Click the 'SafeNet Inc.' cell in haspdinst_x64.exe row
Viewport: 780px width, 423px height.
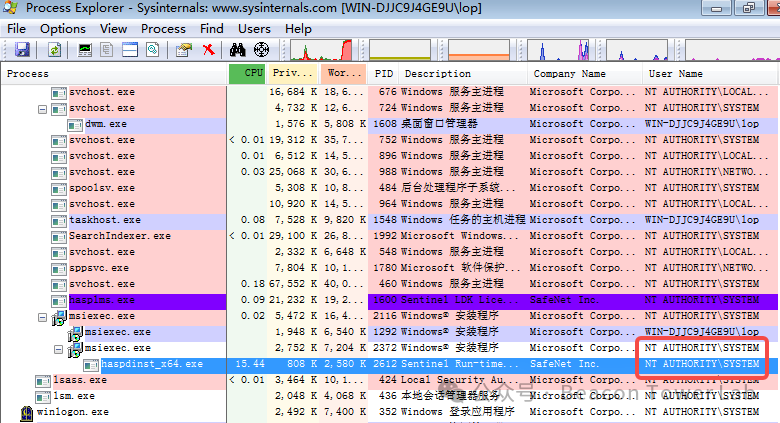coord(564,364)
